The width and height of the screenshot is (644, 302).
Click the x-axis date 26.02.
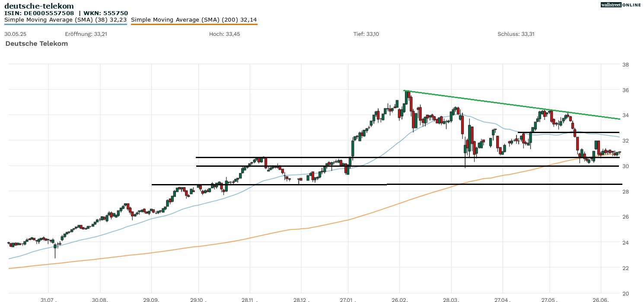coord(400,299)
